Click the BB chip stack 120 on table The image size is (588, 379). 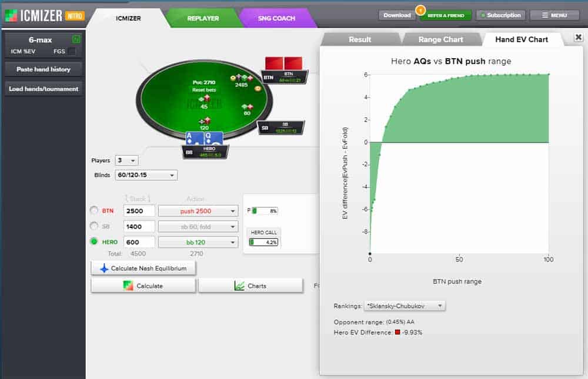(x=205, y=124)
